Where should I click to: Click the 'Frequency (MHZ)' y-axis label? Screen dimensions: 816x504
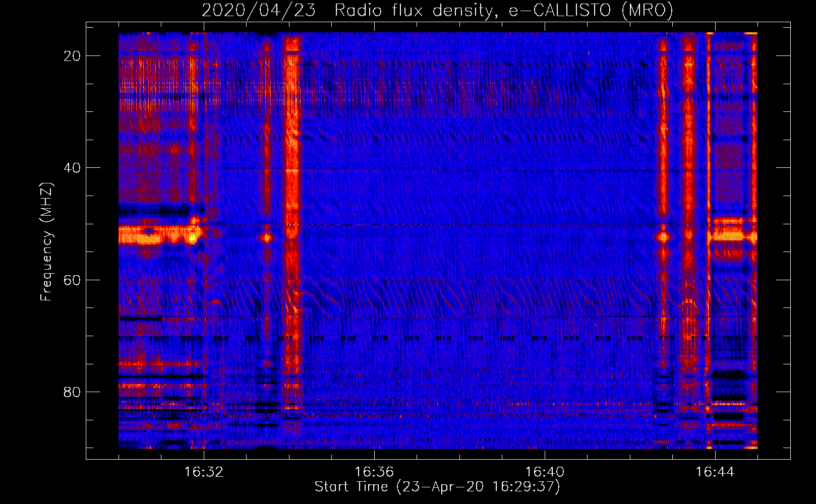[x=46, y=242]
